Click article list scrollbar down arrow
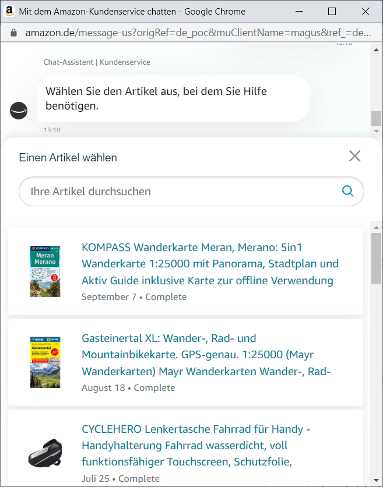This screenshot has height=488, width=384. click(376, 480)
